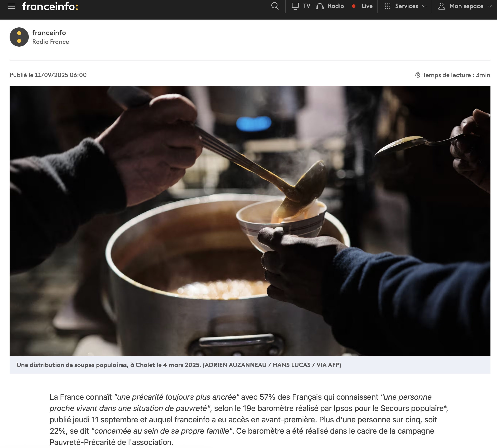Click the franceinfo logo in header
Screen dimensions: 497x448
coord(50,6)
